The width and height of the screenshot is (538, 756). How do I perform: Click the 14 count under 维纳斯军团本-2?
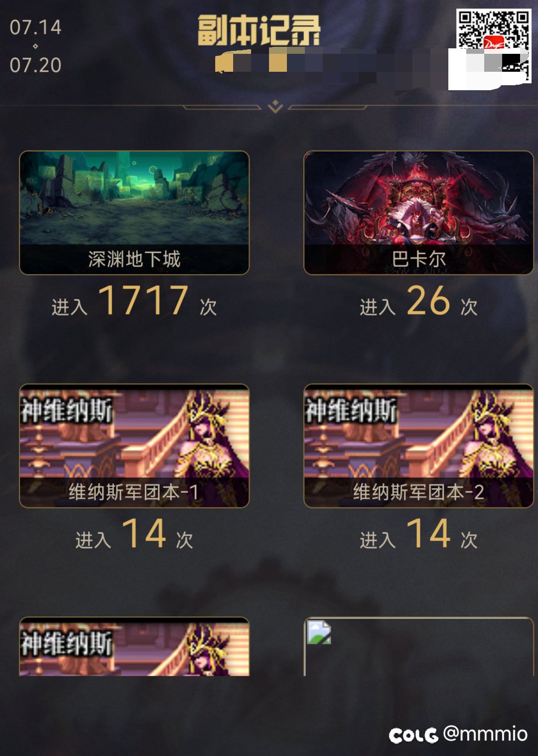click(x=428, y=533)
